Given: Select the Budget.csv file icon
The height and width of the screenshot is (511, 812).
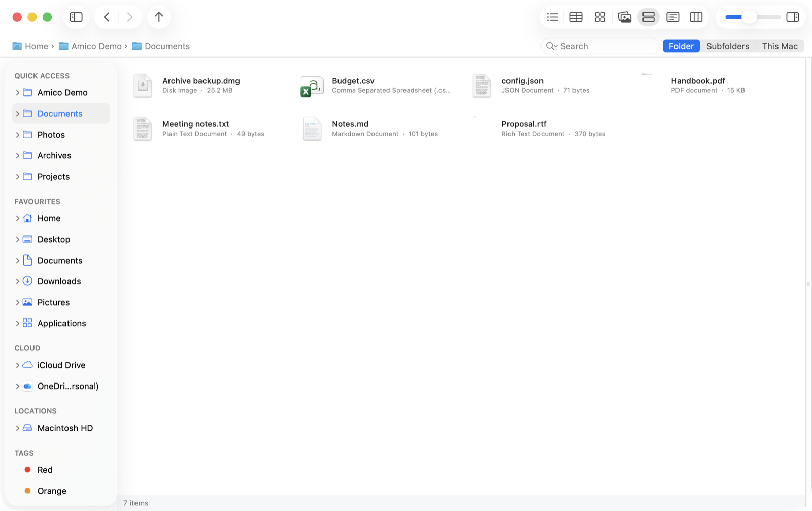Looking at the screenshot, I should [312, 86].
